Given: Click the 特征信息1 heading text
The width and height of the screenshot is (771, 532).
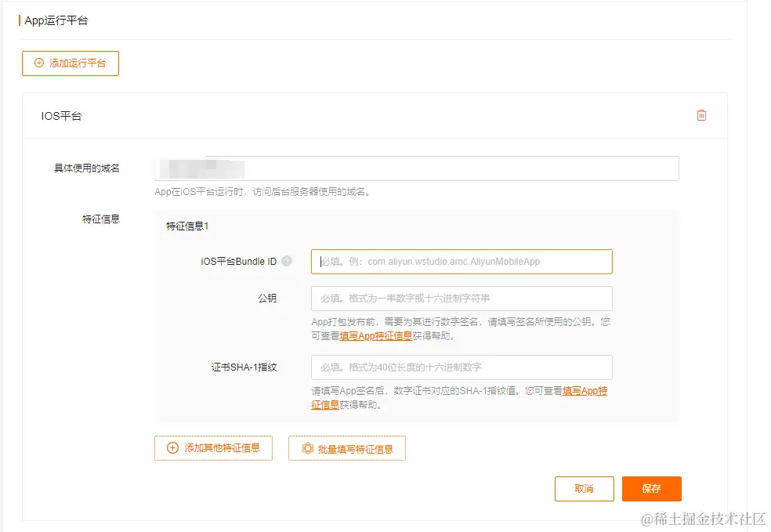Looking at the screenshot, I should (187, 226).
